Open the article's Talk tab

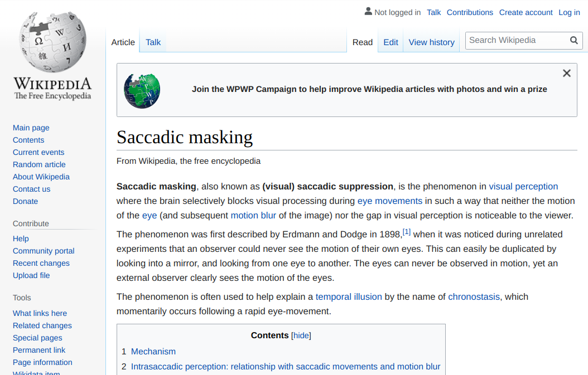153,42
